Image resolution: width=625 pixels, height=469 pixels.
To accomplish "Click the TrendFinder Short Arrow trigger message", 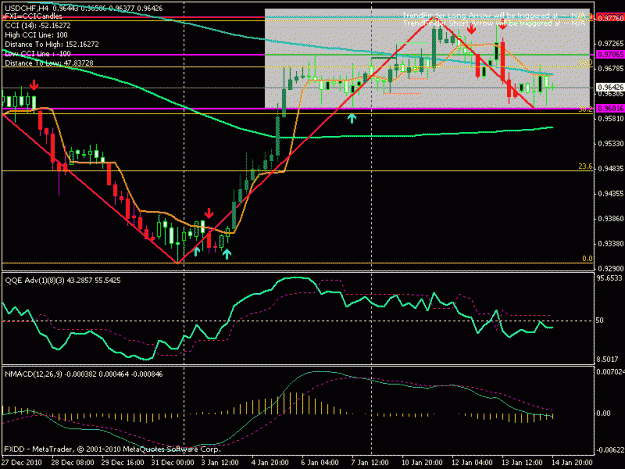I will point(494,23).
